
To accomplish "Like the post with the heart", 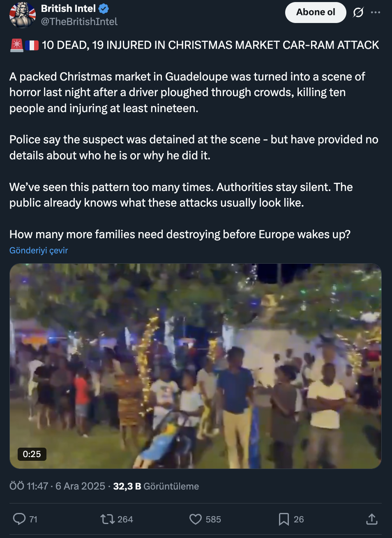I will 195,519.
